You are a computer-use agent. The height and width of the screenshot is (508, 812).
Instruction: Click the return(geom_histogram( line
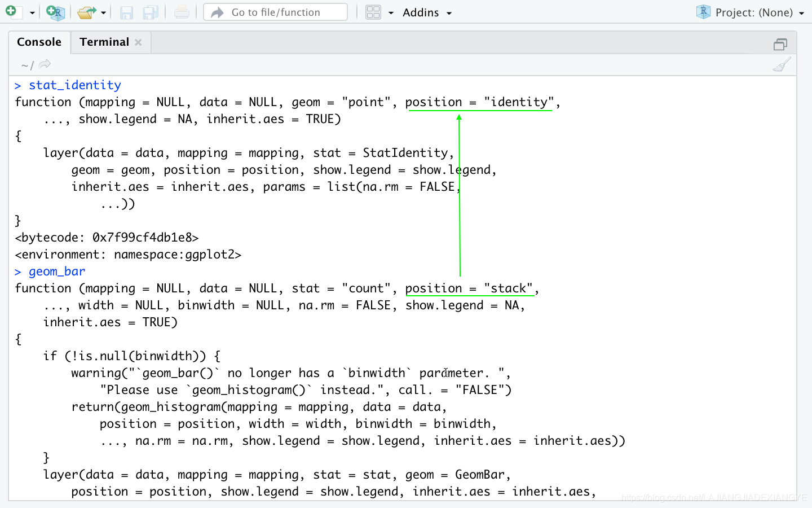pos(259,407)
